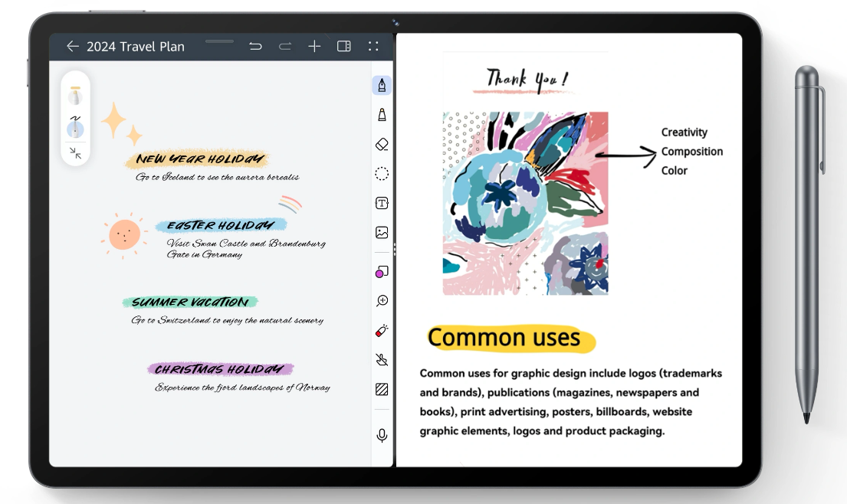
Task: Open the four-dot more options menu
Action: (x=373, y=46)
